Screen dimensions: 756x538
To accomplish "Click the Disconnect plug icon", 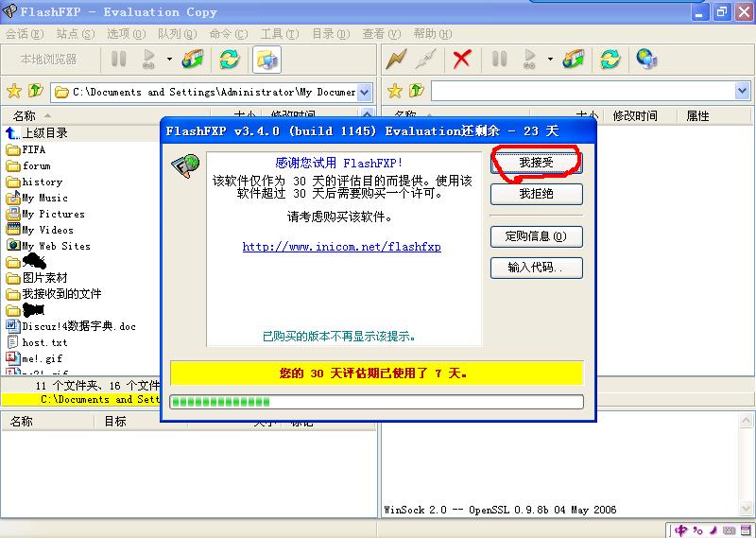I will click(427, 59).
